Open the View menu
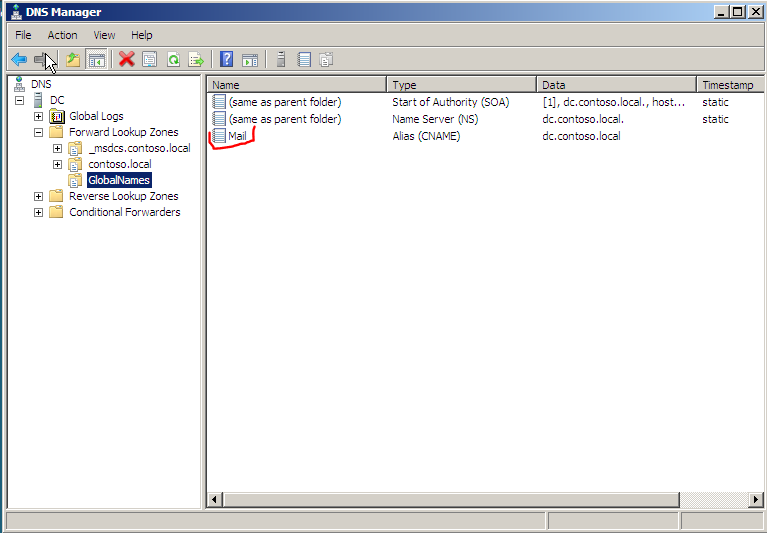This screenshot has width=767, height=533. pos(104,35)
